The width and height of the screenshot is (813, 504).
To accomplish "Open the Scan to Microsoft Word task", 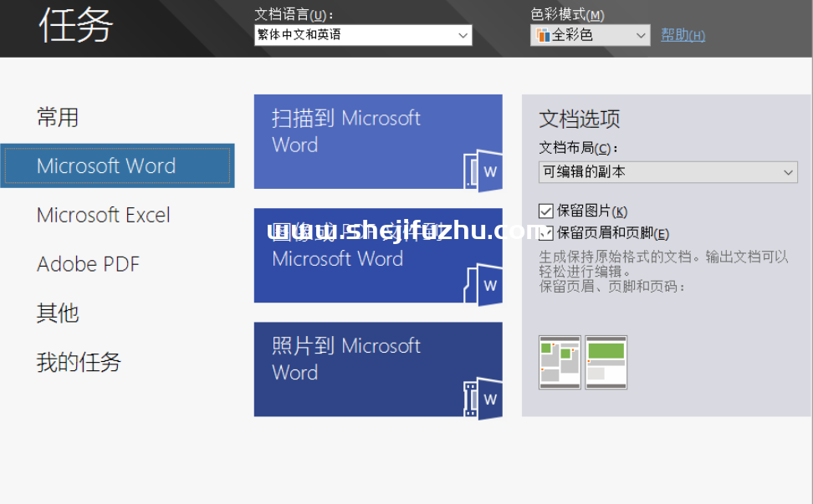I will 378,141.
